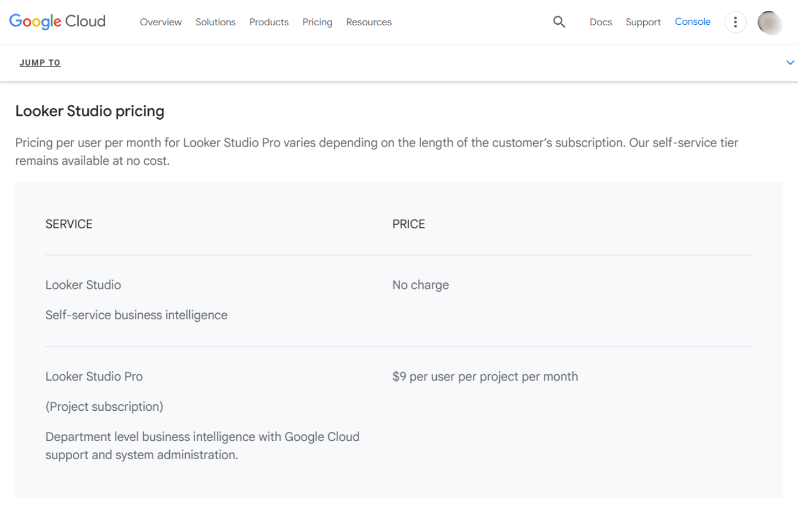
Task: Click the 'No charge' price cell
Action: coord(421,285)
